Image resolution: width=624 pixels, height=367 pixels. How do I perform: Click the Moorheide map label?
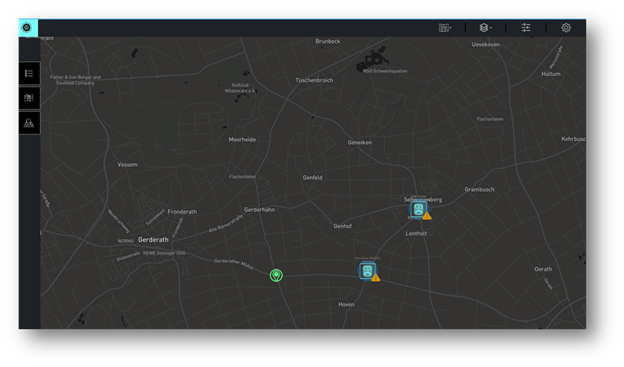pyautogui.click(x=242, y=140)
